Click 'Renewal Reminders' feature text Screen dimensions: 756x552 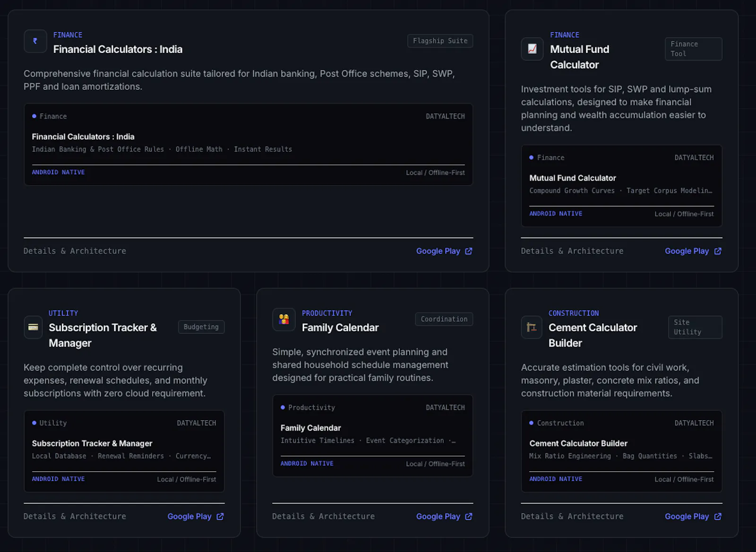(131, 456)
